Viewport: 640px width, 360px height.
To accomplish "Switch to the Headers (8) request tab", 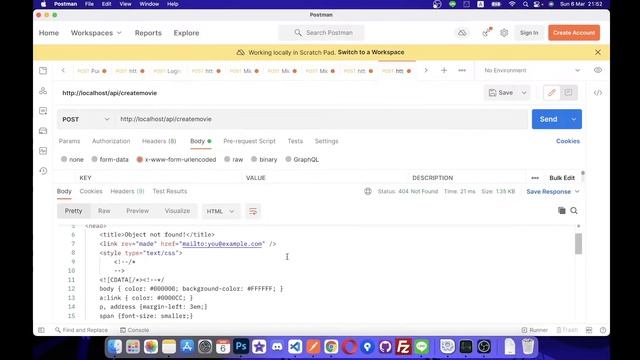I will [x=159, y=141].
